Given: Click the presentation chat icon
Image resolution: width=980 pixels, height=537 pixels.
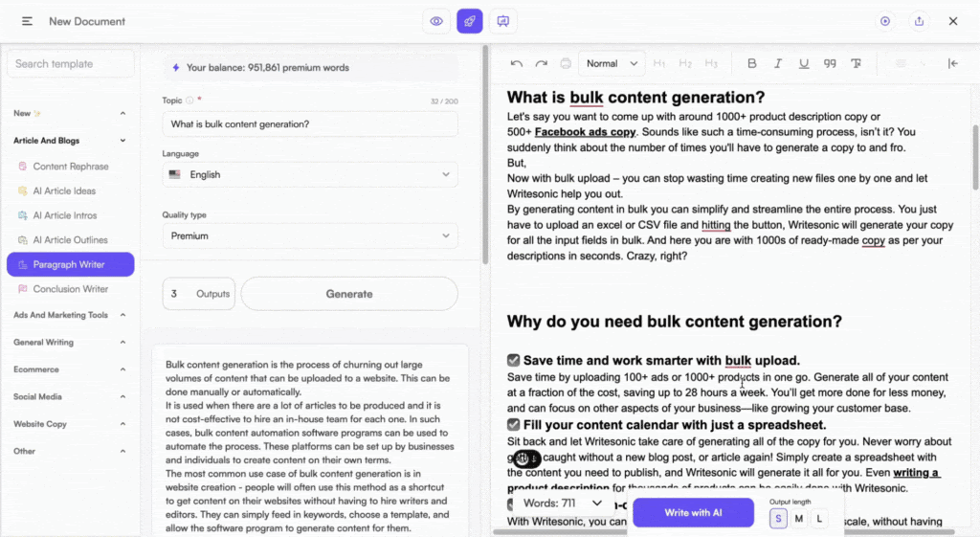Looking at the screenshot, I should pyautogui.click(x=503, y=21).
